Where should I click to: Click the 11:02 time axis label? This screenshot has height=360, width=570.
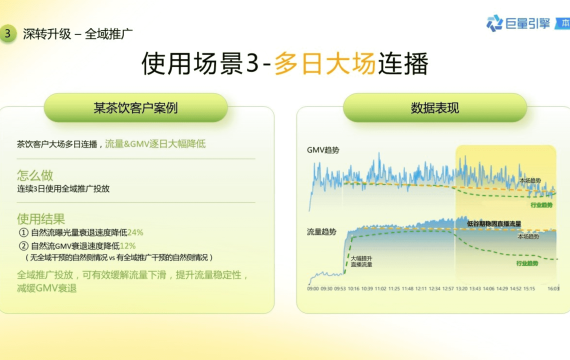381,288
